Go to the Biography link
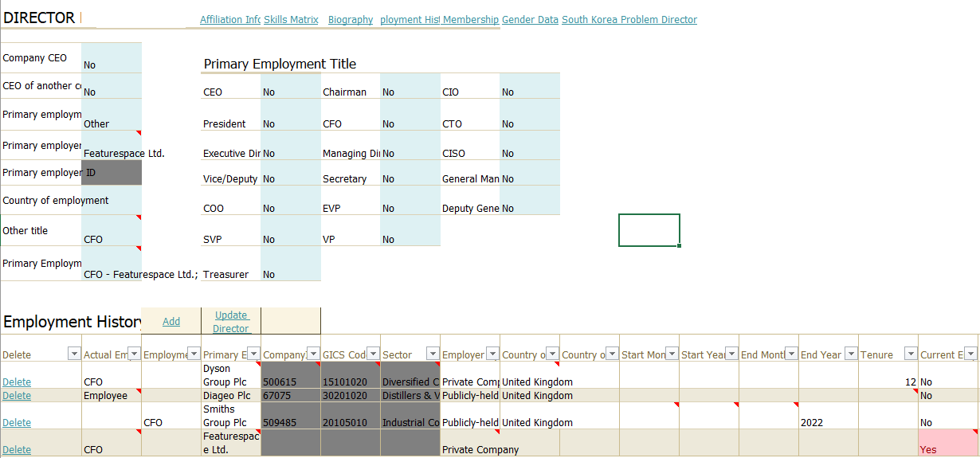This screenshot has height=458, width=980. click(351, 20)
